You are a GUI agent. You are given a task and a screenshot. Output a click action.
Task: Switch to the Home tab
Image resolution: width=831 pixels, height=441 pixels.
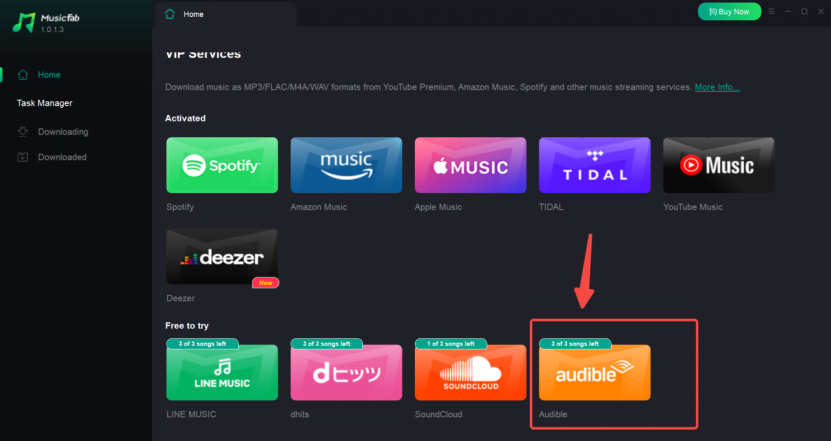pos(226,14)
